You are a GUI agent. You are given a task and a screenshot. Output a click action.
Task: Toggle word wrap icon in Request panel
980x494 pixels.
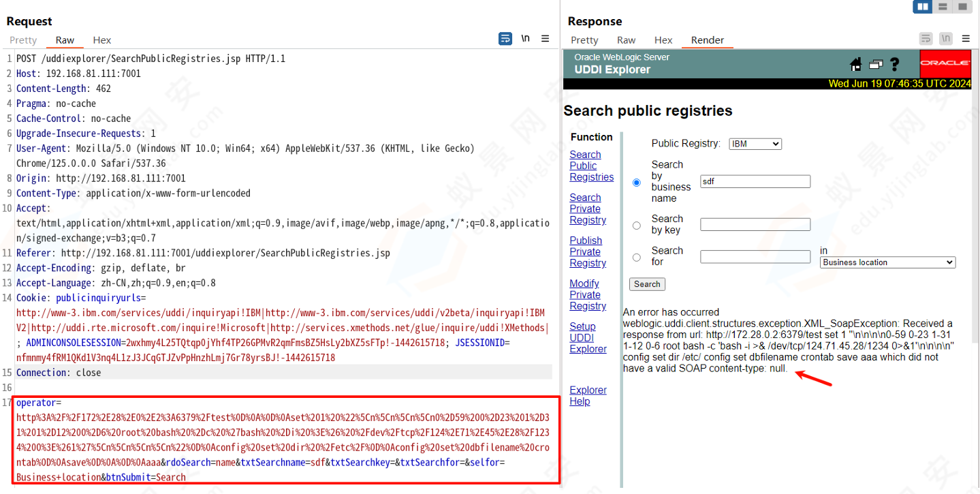[x=505, y=39]
